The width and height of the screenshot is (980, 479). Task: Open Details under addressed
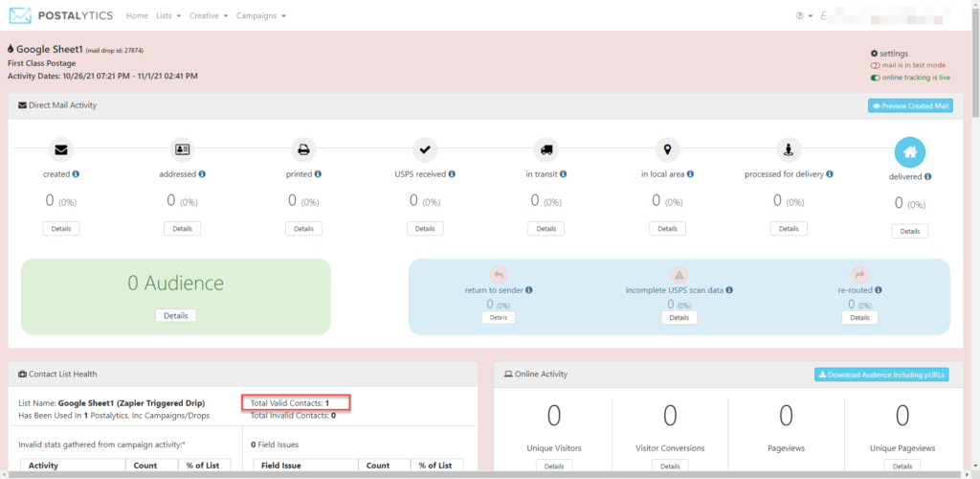coord(183,229)
